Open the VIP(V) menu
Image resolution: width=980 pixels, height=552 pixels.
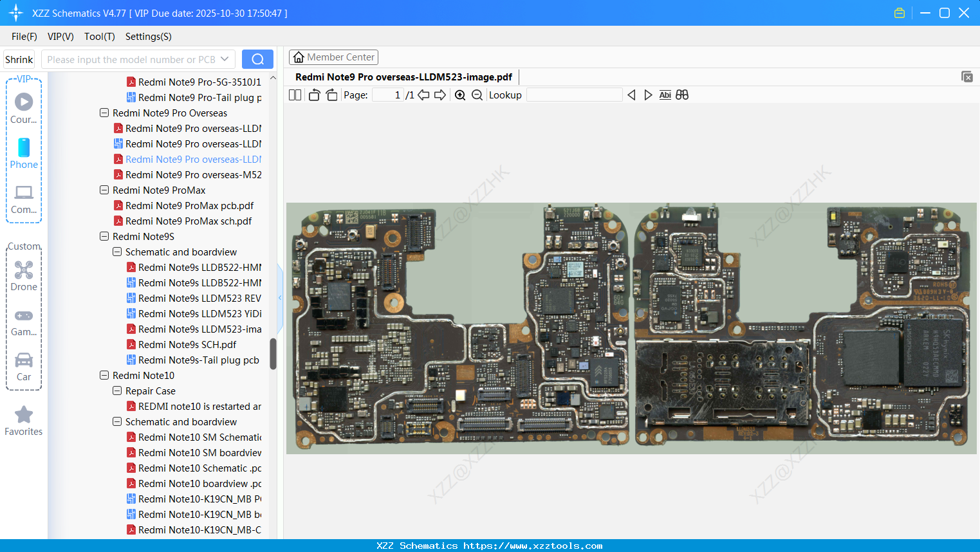pos(60,37)
